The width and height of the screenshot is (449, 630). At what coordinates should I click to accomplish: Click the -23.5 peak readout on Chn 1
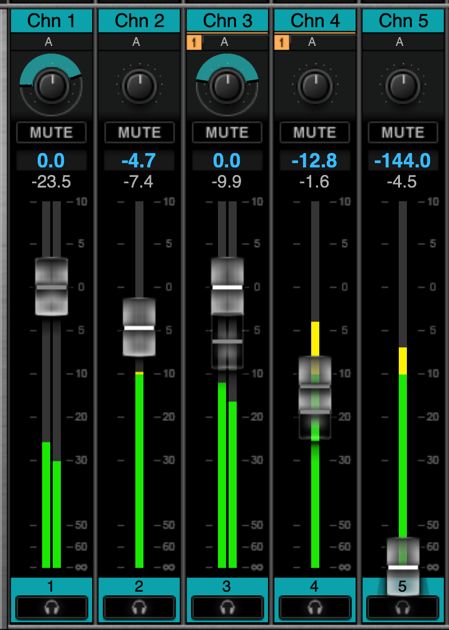click(51, 182)
